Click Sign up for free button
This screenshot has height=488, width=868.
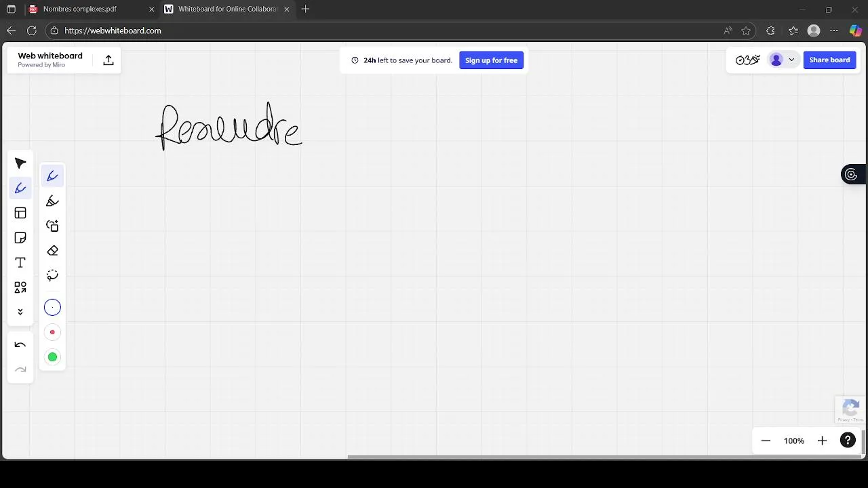point(491,60)
